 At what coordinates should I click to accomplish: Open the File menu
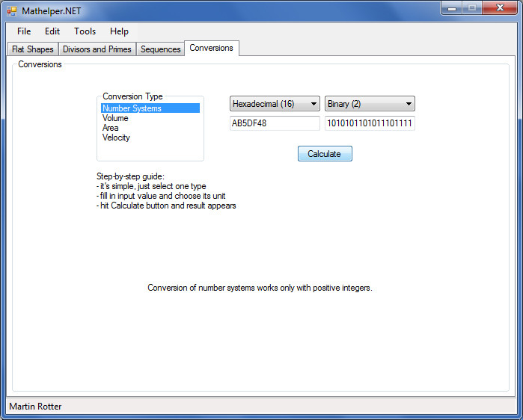[24, 31]
